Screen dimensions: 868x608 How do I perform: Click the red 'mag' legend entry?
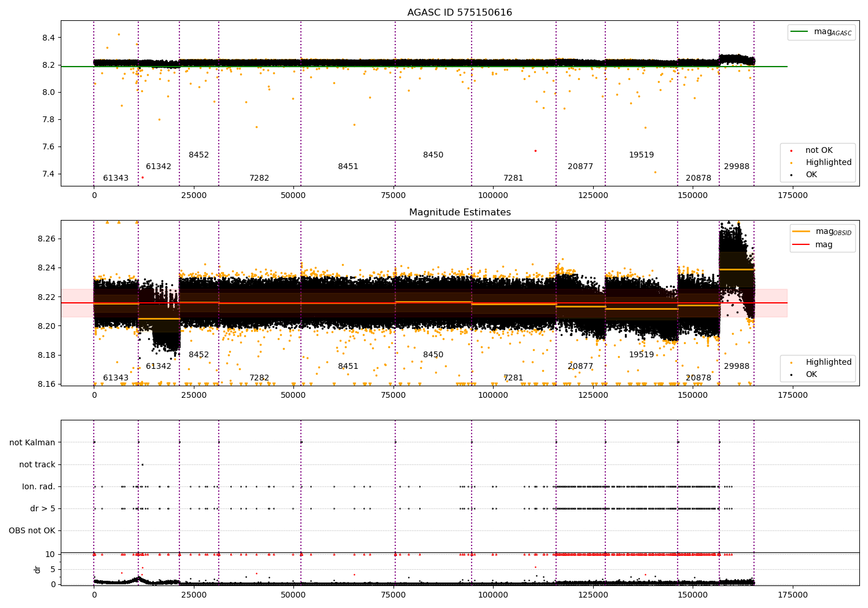(x=813, y=245)
